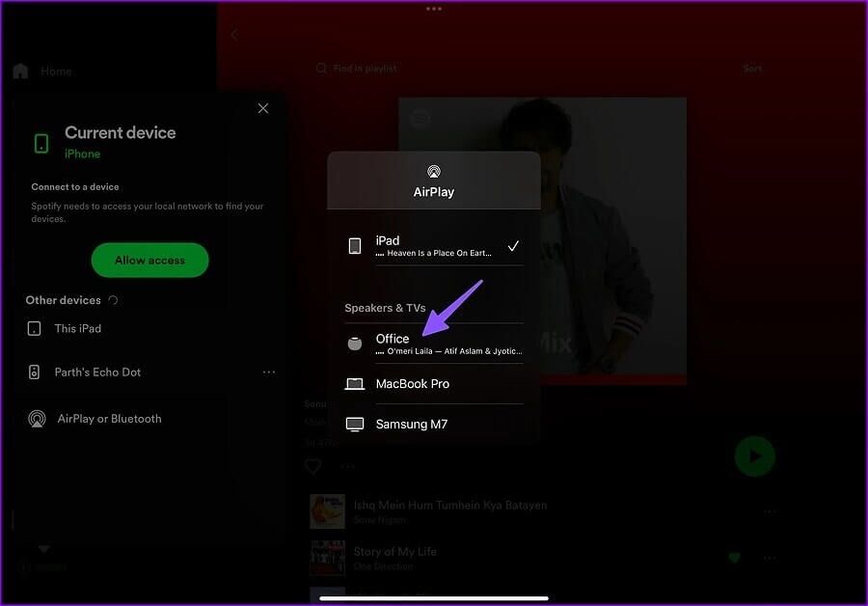The height and width of the screenshot is (606, 868).
Task: Open options for Parth's Echo Dot
Action: 269,372
